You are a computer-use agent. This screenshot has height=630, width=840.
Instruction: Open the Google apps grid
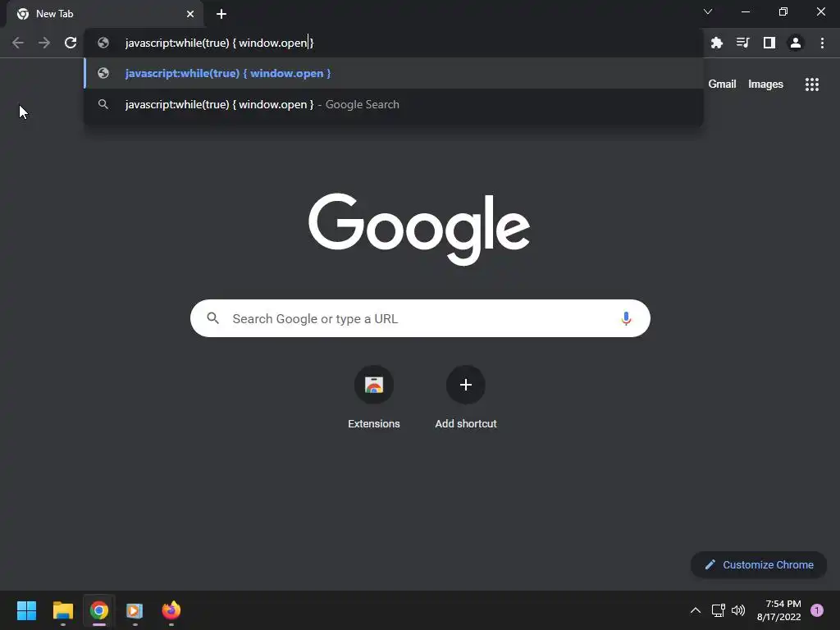point(812,84)
